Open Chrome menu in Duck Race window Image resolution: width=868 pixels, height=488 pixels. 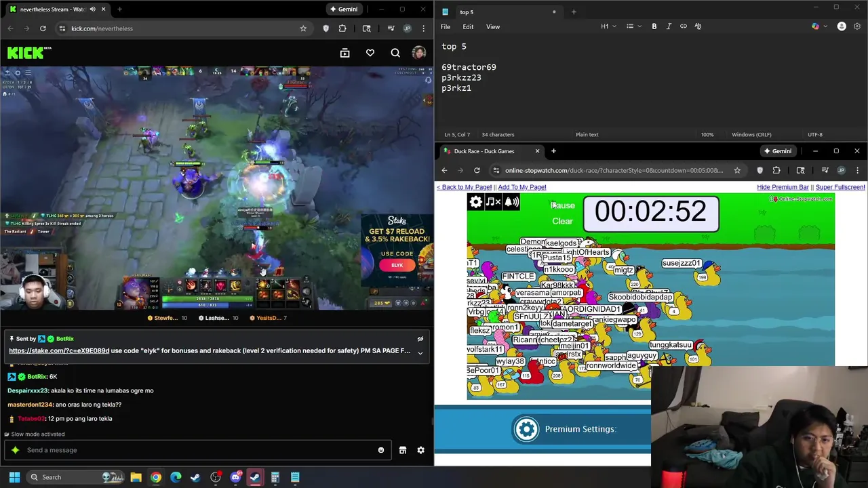click(857, 170)
